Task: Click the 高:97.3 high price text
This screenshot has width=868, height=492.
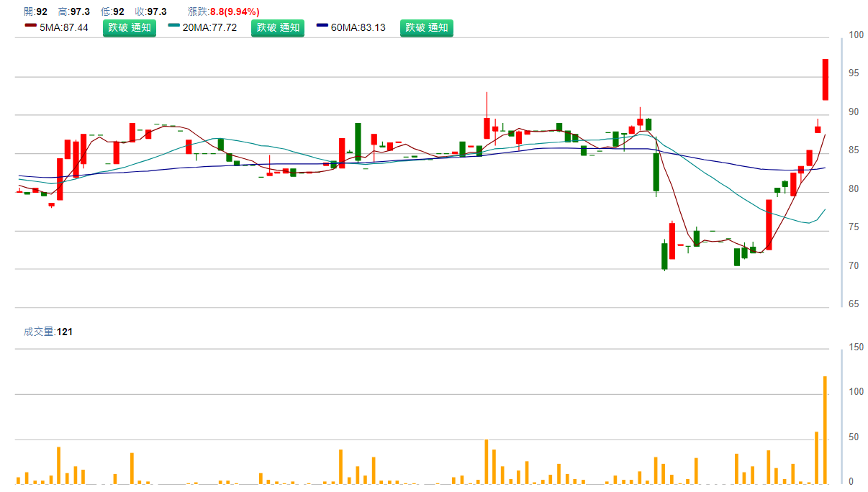Action: [x=74, y=12]
